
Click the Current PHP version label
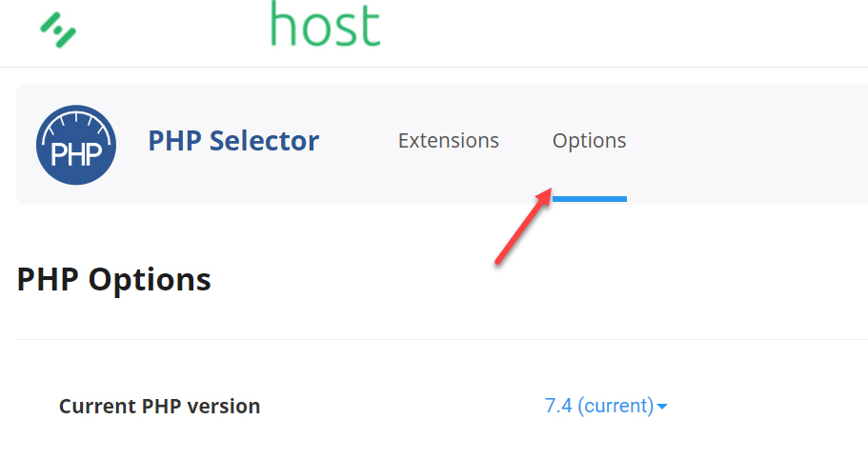[159, 407]
